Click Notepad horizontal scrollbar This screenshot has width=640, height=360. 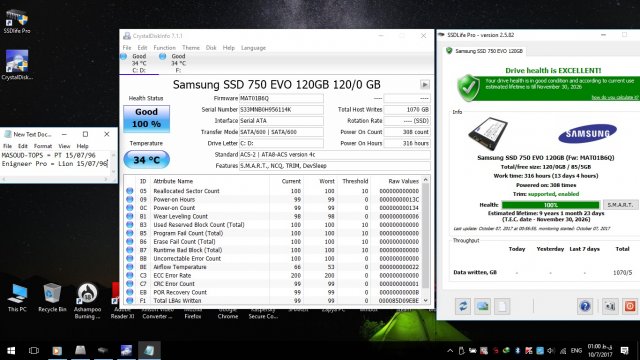pos(56,179)
